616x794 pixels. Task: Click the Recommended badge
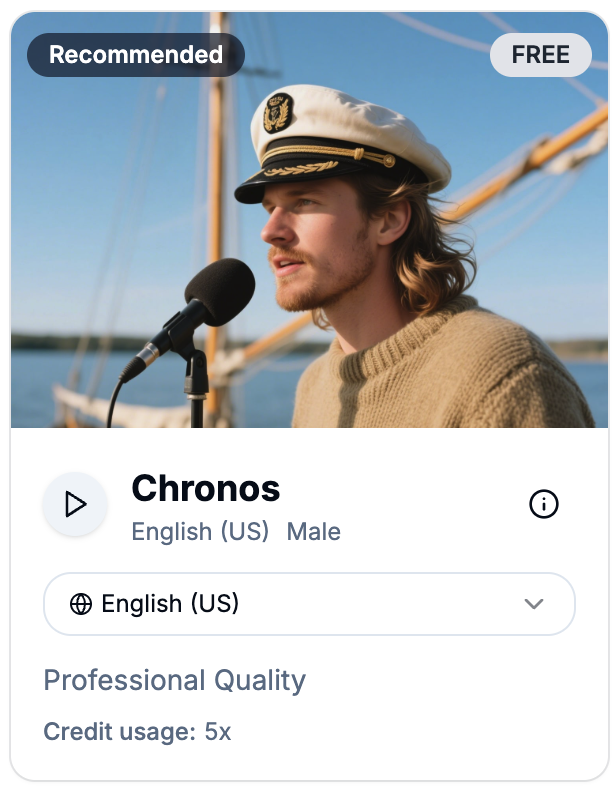tap(136, 55)
